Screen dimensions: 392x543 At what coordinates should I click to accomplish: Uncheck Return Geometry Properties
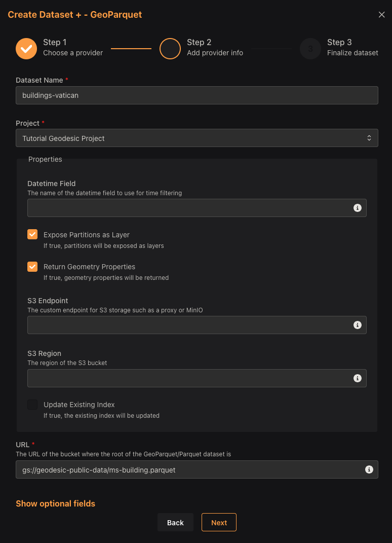point(32,267)
